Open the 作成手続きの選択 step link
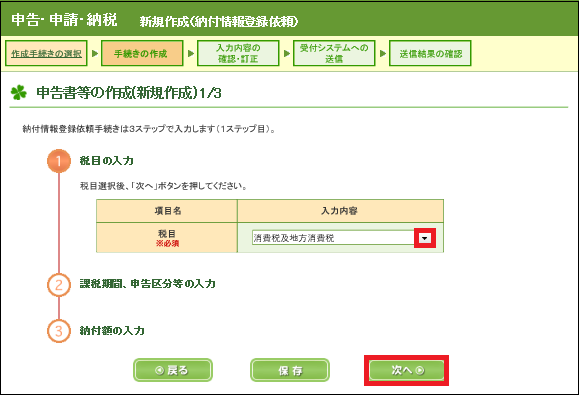Image resolution: width=579 pixels, height=395 pixels. (46, 54)
